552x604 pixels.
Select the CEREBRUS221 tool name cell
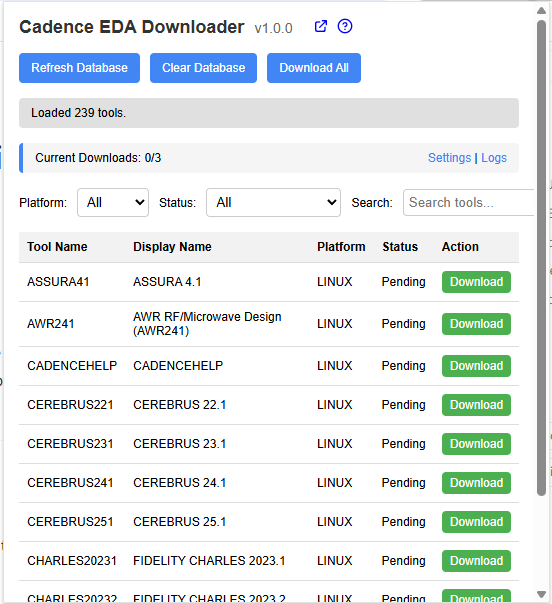click(70, 405)
